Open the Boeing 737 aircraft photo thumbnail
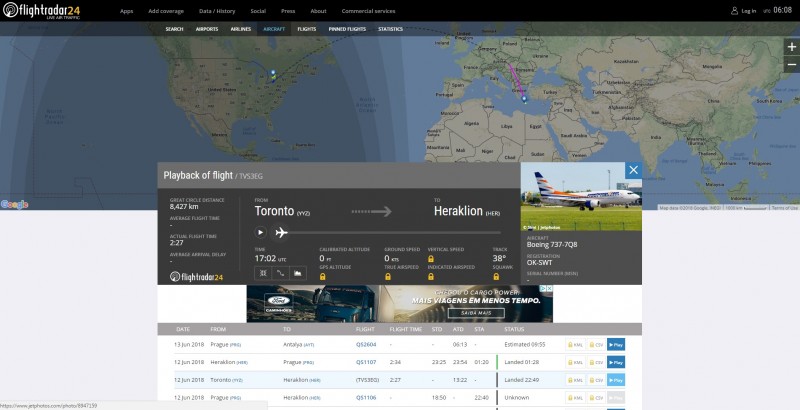Screen dimensions: 800x410 (581, 196)
